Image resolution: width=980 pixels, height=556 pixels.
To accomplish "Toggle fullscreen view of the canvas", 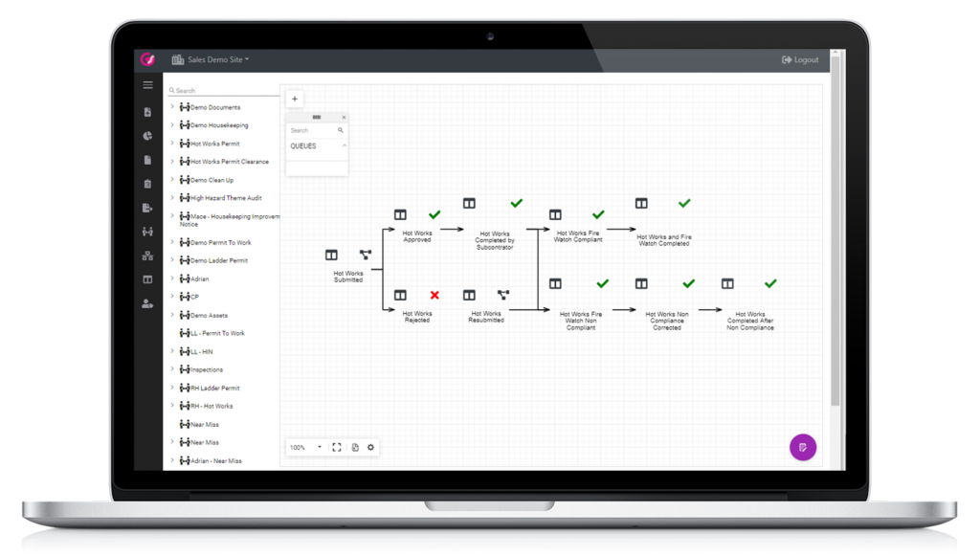I will click(337, 447).
